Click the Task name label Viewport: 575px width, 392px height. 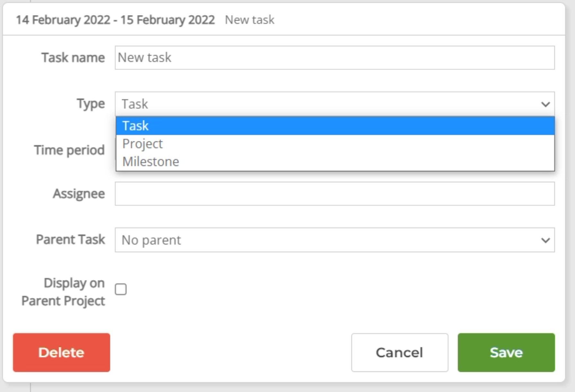point(73,58)
